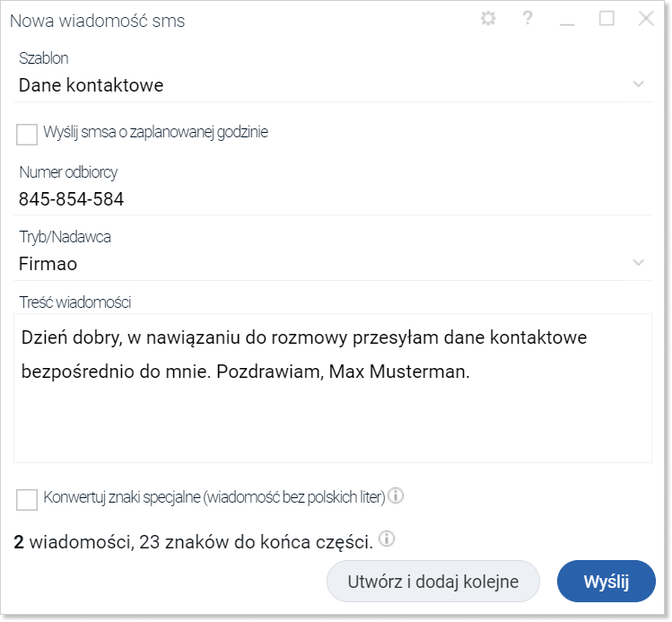Click the Wyślij smsa o zaplanowanej godzinie label
The height and width of the screenshot is (622, 672).
155,132
